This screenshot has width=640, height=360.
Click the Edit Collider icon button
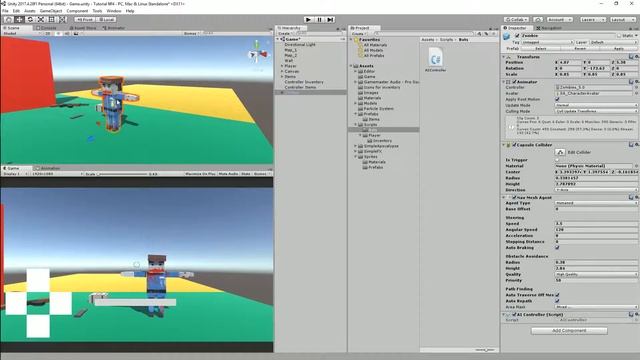point(560,152)
